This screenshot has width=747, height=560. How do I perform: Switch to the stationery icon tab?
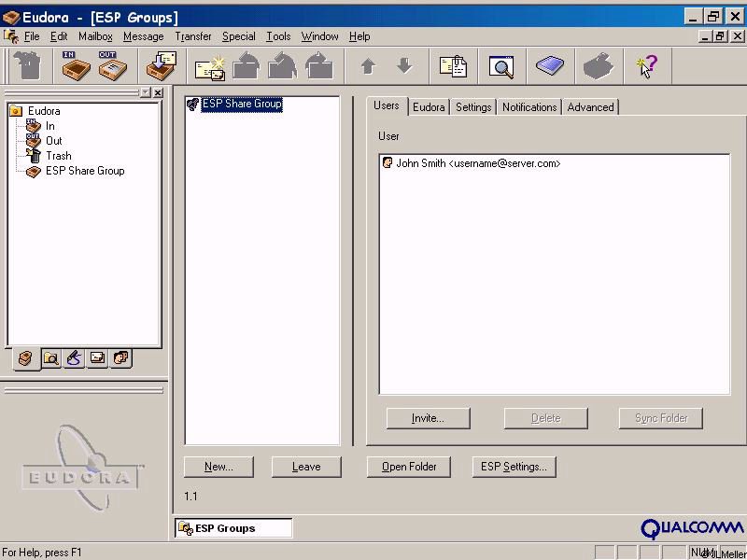97,358
